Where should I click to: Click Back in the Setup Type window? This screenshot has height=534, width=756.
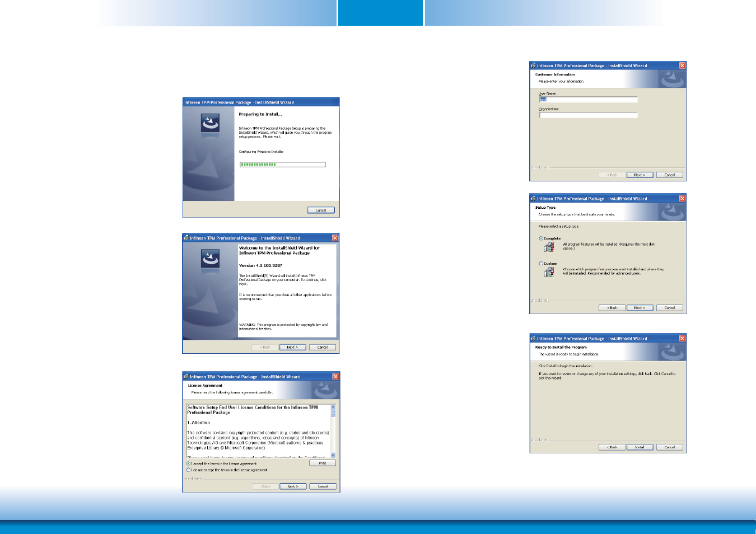click(613, 308)
